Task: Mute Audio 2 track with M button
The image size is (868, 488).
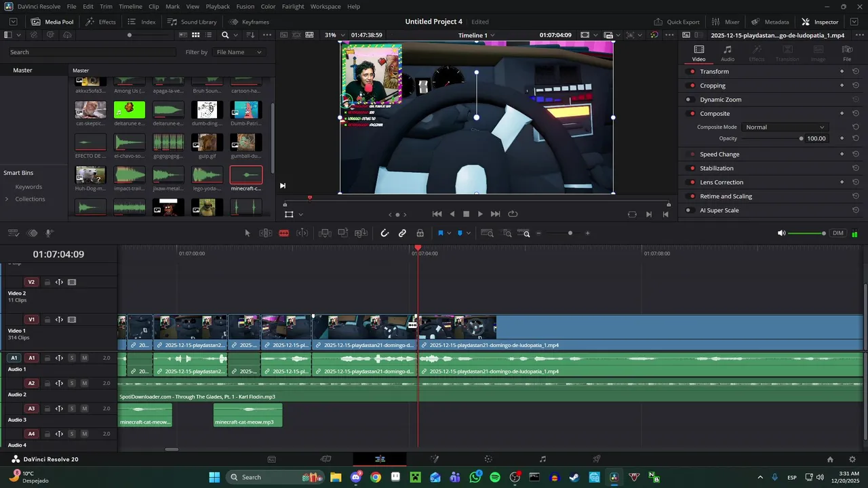Action: [x=85, y=383]
